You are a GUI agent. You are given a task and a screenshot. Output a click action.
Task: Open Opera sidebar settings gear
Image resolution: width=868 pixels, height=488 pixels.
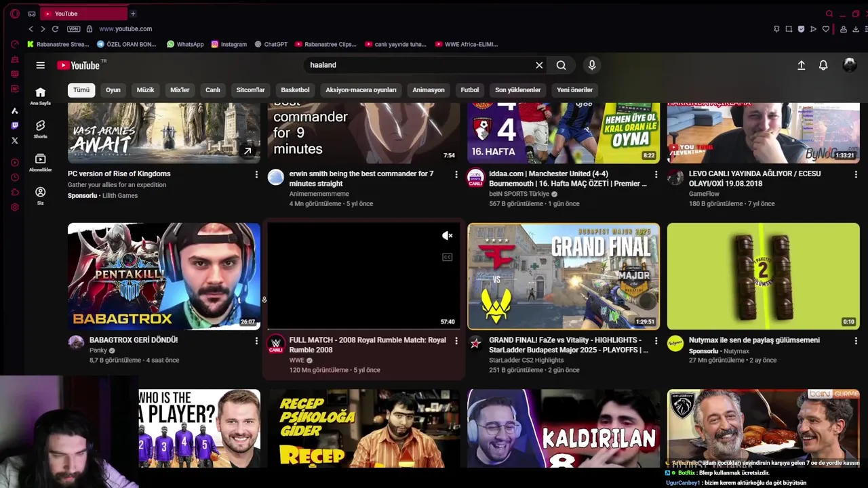coord(15,207)
